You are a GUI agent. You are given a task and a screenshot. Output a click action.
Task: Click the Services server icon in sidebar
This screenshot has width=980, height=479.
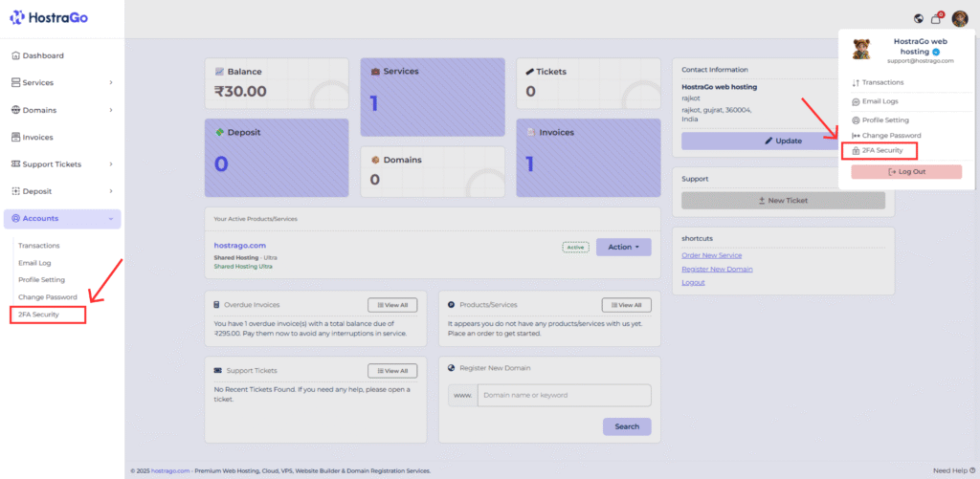tap(16, 82)
